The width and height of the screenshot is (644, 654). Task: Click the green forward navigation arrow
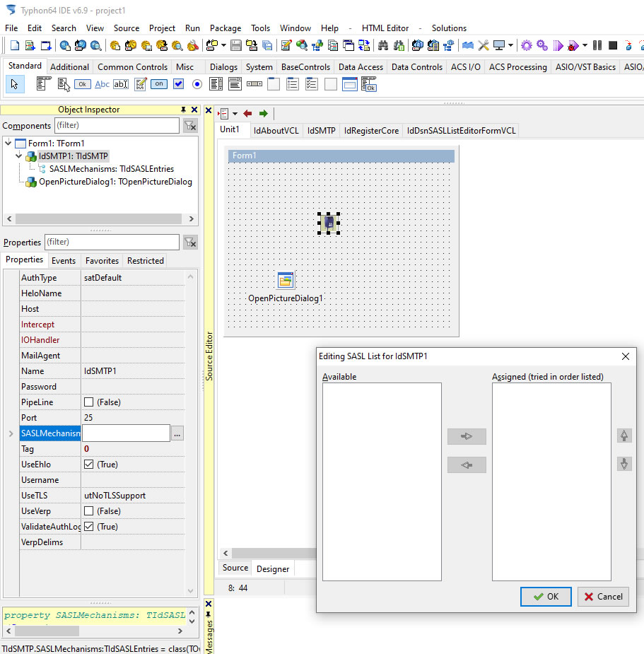click(263, 113)
